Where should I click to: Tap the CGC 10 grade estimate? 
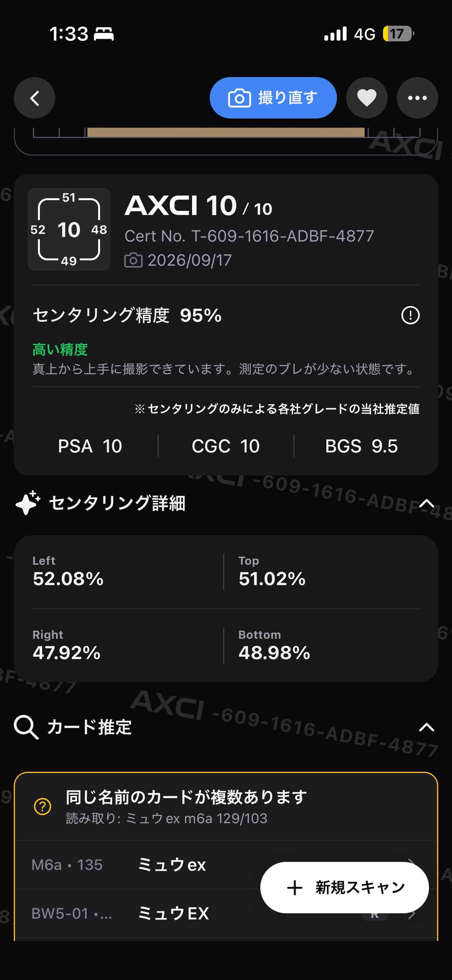click(x=226, y=446)
